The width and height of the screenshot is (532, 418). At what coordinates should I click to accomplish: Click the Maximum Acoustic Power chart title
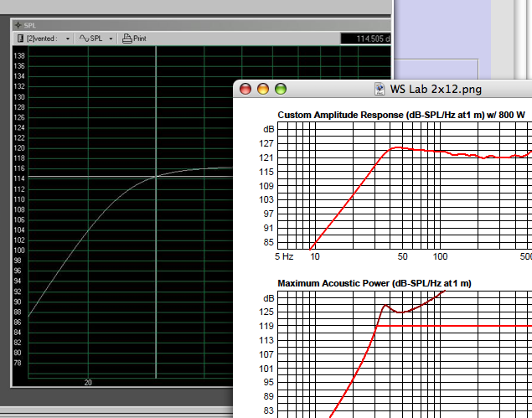click(374, 283)
